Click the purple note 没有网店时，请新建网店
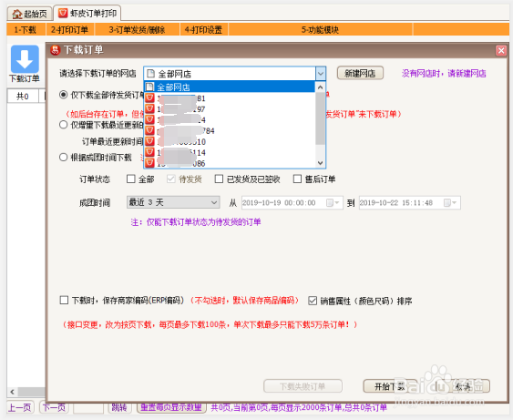This screenshot has width=513, height=420. point(444,73)
